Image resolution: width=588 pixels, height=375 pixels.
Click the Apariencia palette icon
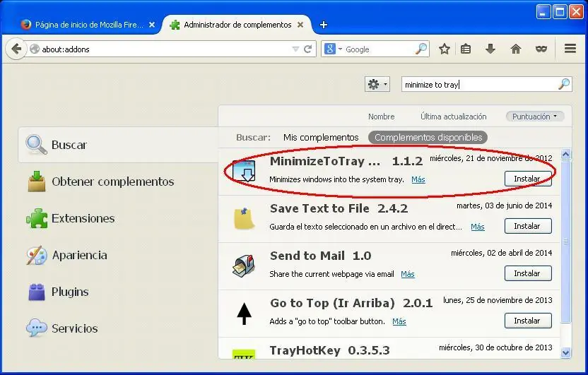click(x=37, y=255)
